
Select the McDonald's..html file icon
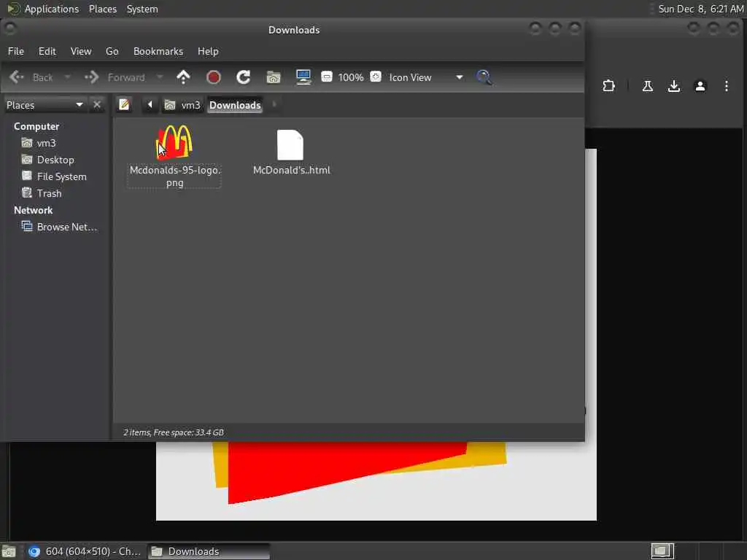pyautogui.click(x=290, y=145)
